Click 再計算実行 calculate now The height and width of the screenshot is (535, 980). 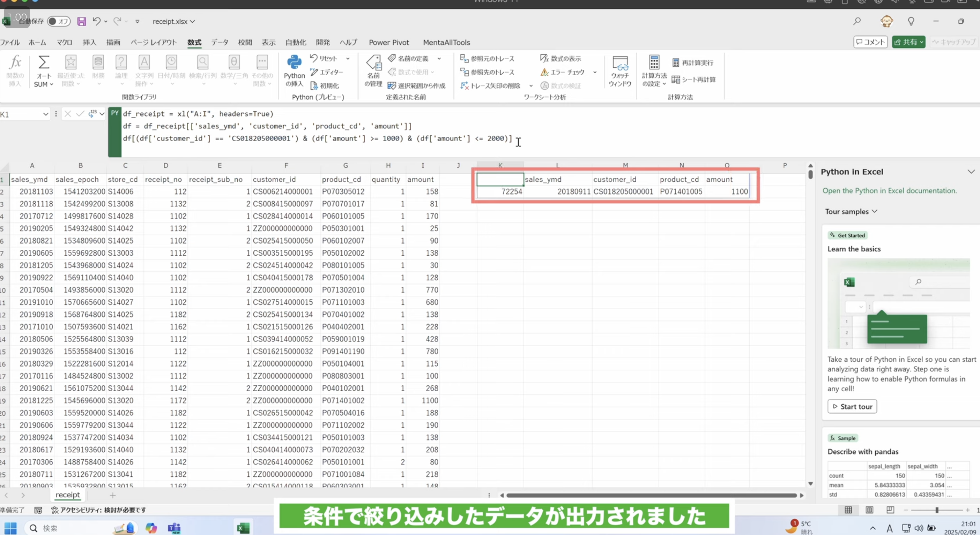693,63
